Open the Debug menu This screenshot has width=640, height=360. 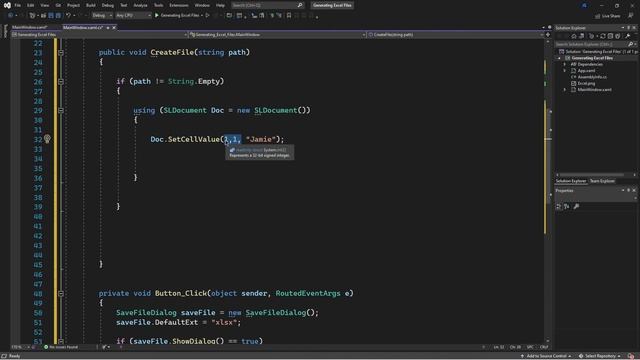coord(108,5)
